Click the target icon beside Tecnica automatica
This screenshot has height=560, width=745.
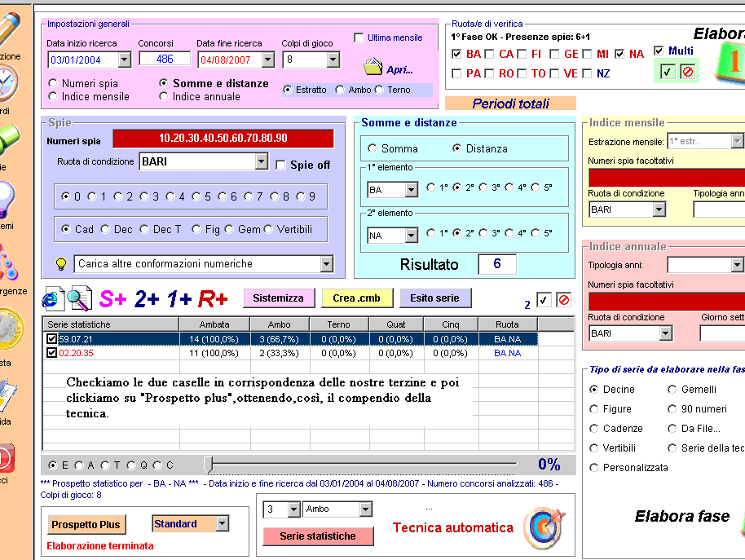[544, 527]
